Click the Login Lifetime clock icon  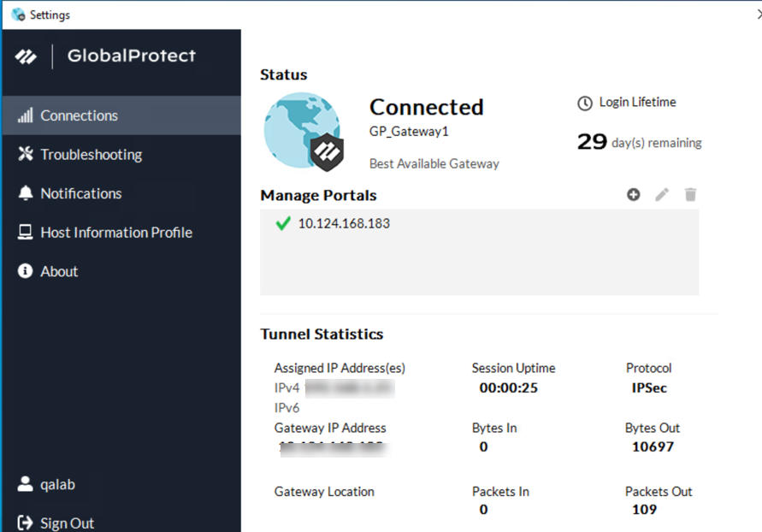(x=585, y=103)
